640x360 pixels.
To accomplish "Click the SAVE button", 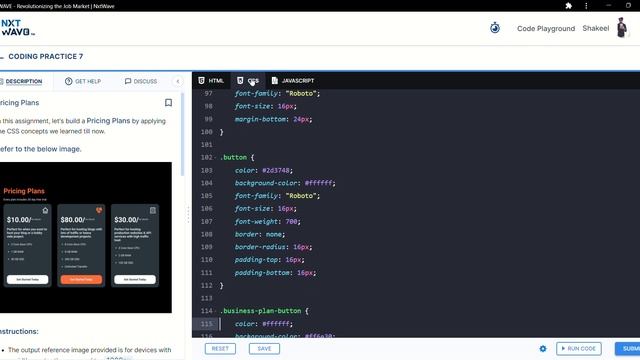I will pos(264,349).
